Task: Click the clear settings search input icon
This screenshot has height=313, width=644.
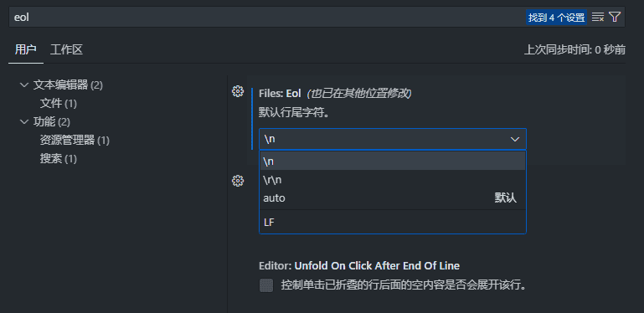Action: [x=598, y=17]
